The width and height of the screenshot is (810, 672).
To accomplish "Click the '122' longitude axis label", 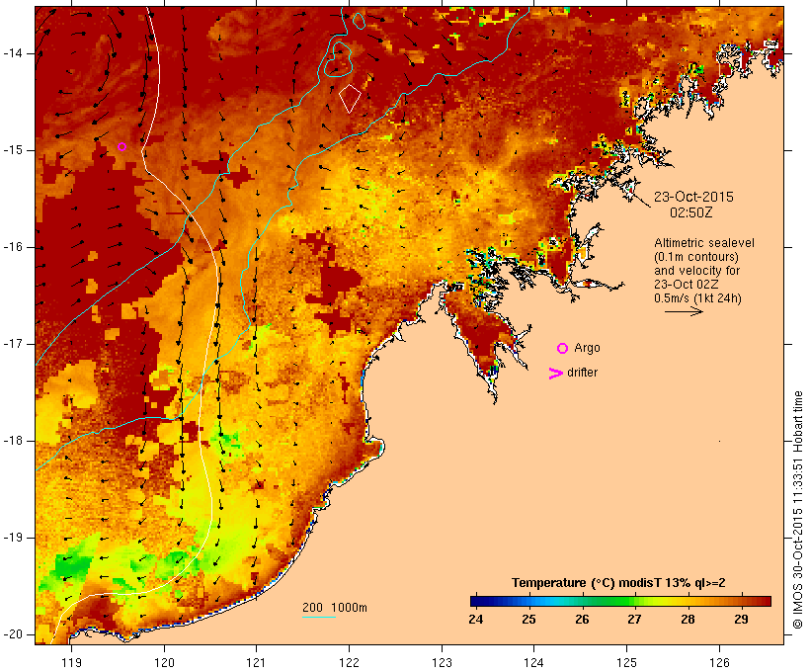I will point(350,663).
